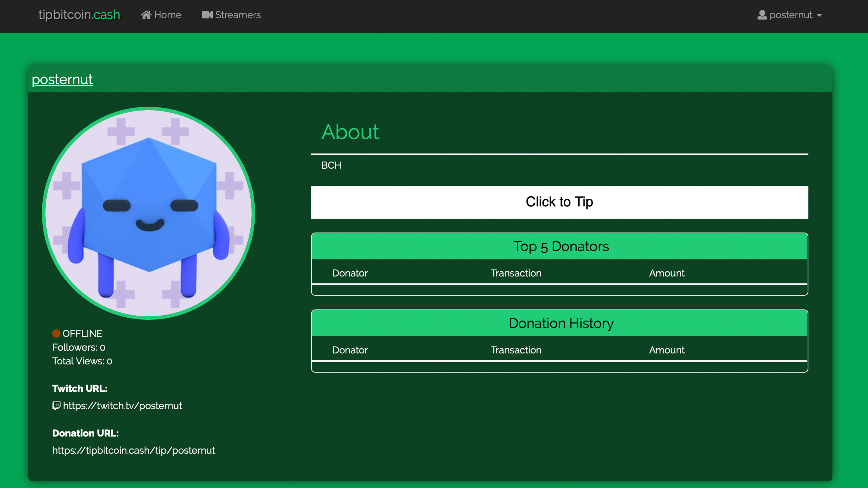This screenshot has width=868, height=488.
Task: Click the Donation History header
Action: click(x=561, y=323)
